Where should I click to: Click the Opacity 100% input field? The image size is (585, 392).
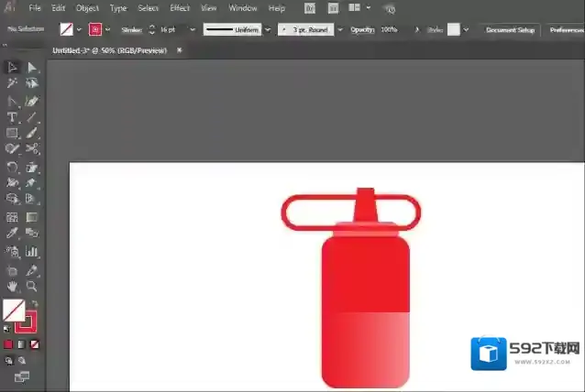(x=389, y=29)
